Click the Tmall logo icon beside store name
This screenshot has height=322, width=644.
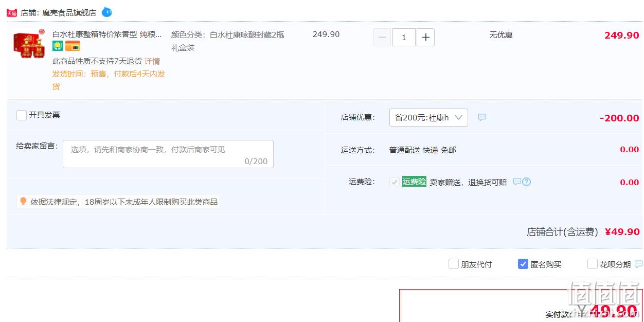pos(12,13)
